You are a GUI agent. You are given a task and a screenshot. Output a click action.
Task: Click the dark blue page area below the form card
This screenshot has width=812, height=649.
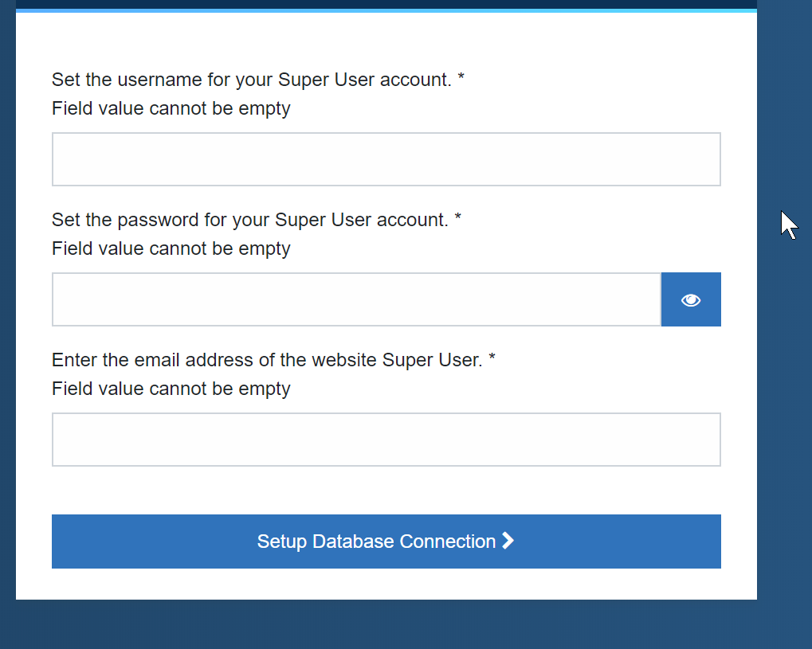386,624
